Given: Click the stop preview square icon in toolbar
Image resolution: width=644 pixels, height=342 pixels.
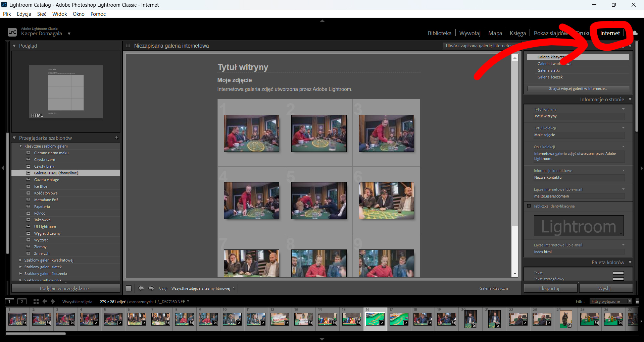Looking at the screenshot, I should pos(129,288).
